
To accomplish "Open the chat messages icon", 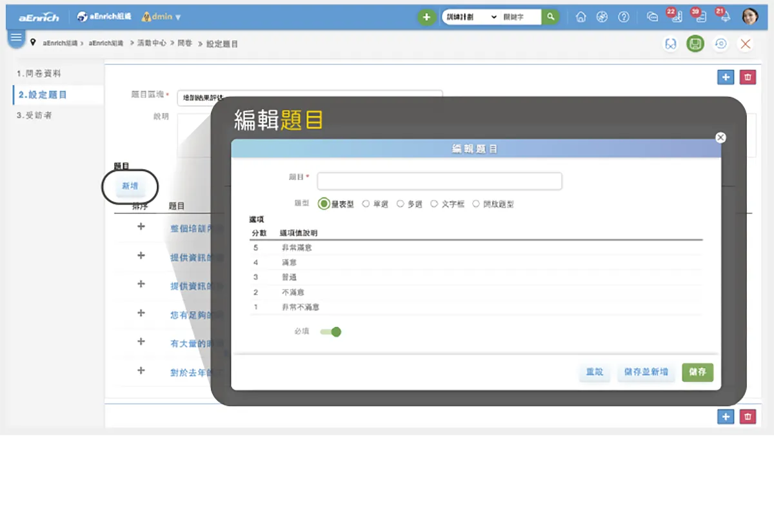I will [652, 17].
